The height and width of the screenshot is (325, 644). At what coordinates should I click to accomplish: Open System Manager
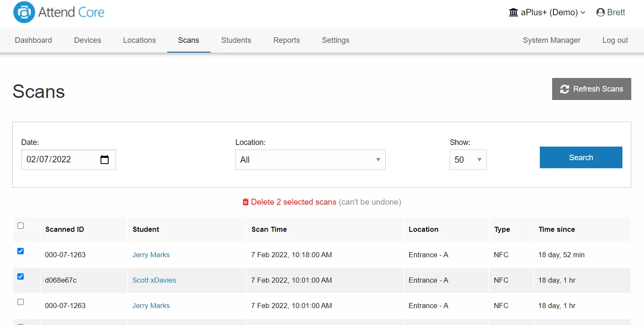click(x=552, y=40)
